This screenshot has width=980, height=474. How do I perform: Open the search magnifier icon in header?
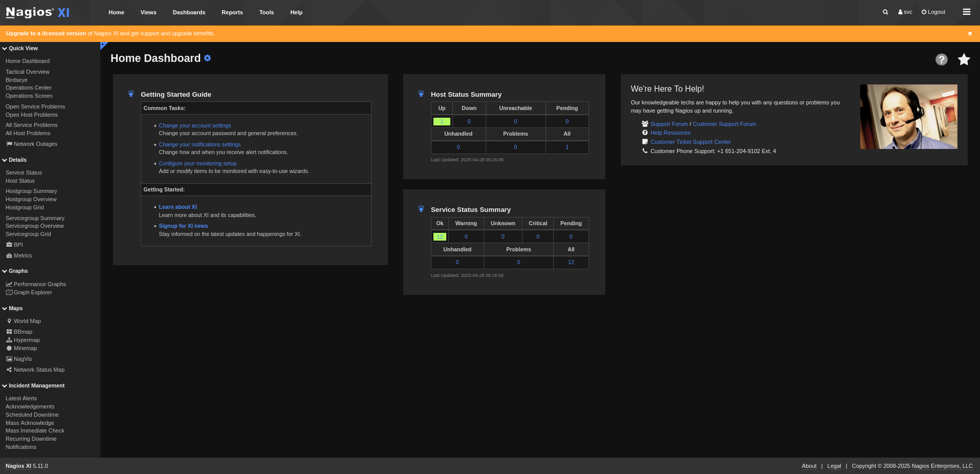click(x=885, y=12)
